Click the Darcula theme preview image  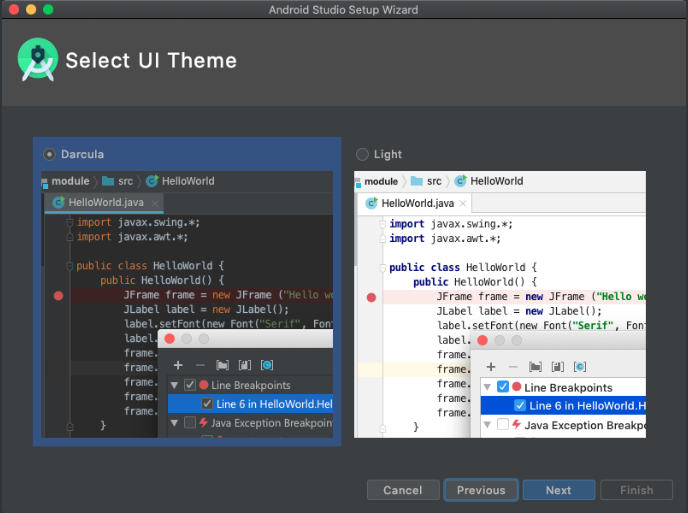[x=187, y=304]
